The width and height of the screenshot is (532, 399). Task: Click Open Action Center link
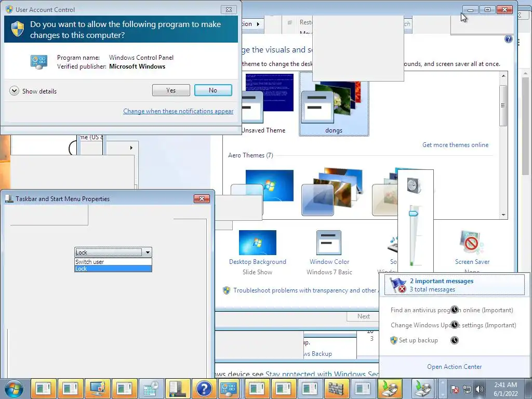coord(454,367)
